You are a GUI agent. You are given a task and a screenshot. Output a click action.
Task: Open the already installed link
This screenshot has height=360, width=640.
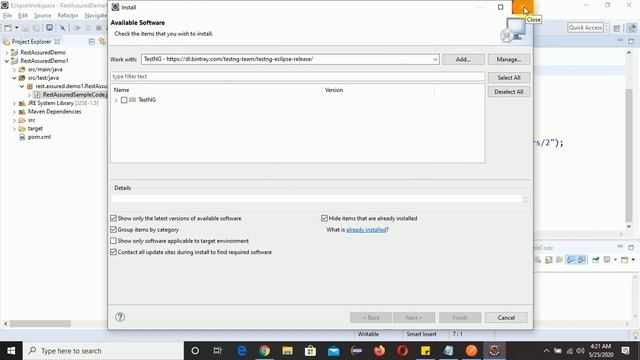[x=366, y=230]
